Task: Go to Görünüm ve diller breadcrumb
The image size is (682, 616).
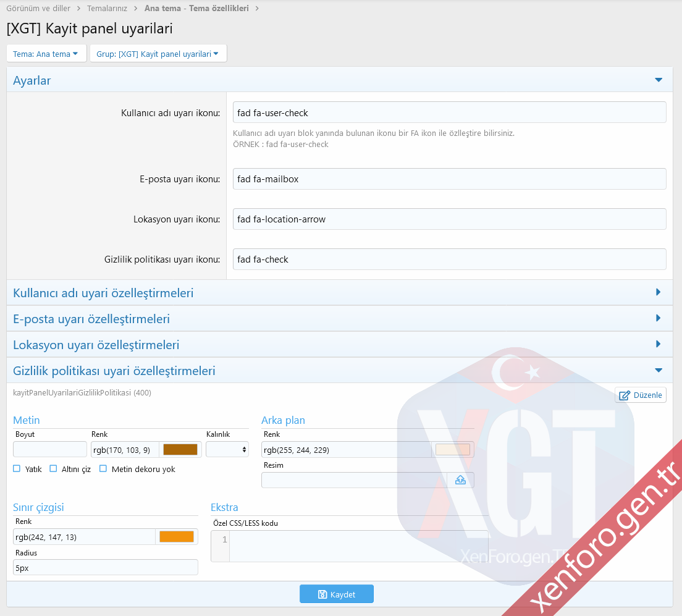Action: pos(38,9)
